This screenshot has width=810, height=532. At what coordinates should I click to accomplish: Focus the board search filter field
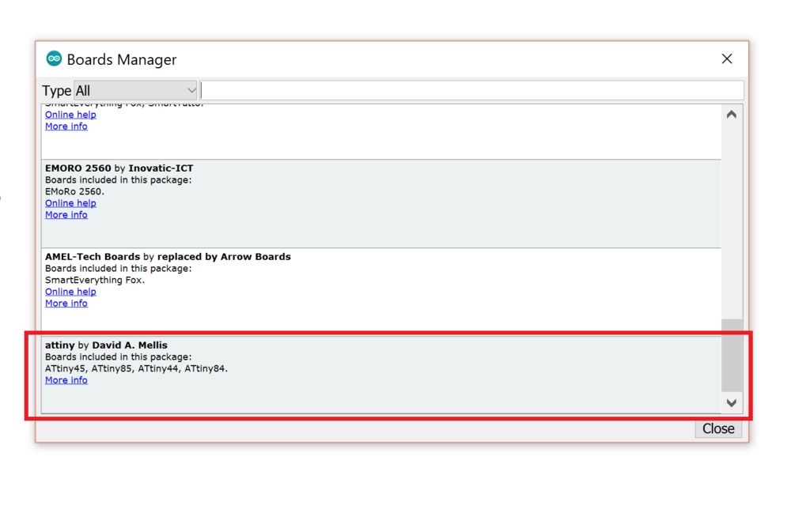tap(472, 91)
